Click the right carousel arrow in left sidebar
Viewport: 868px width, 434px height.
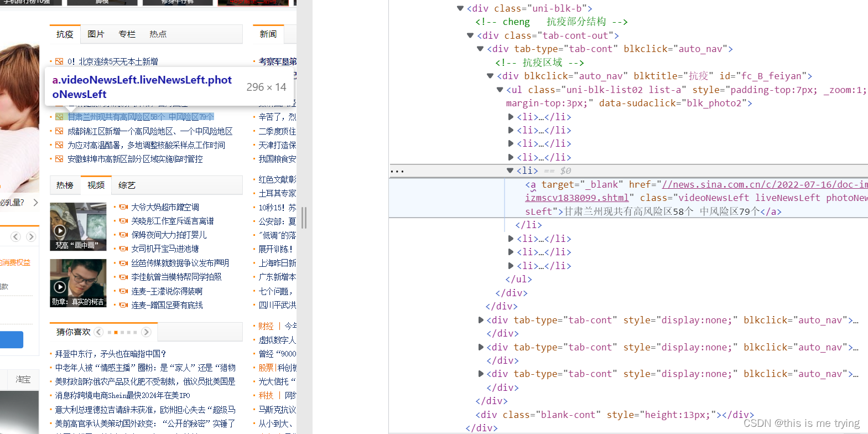[31, 237]
